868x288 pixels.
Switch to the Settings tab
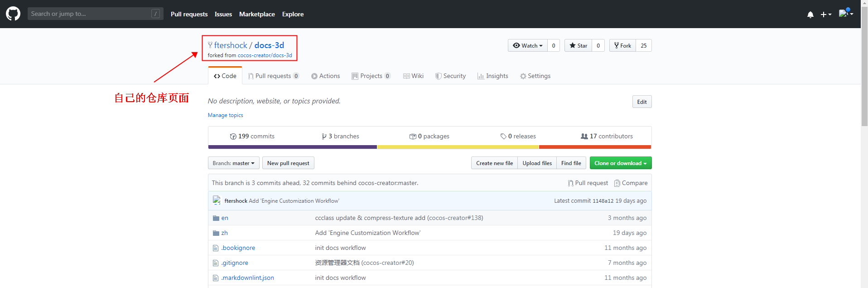[x=535, y=76]
